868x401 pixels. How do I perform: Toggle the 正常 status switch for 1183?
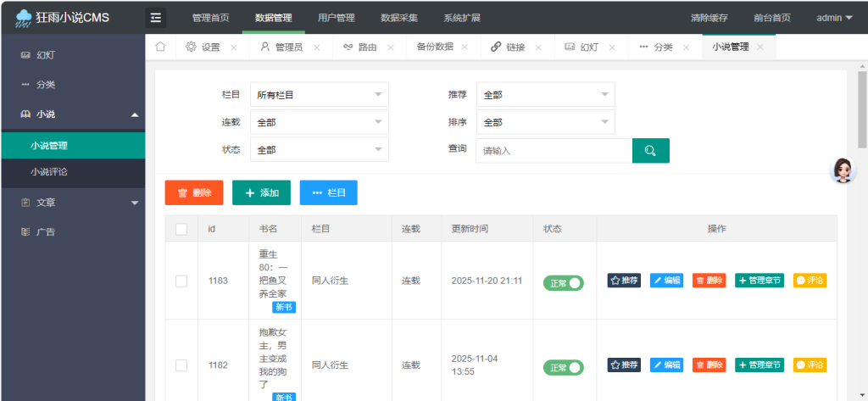pos(563,283)
